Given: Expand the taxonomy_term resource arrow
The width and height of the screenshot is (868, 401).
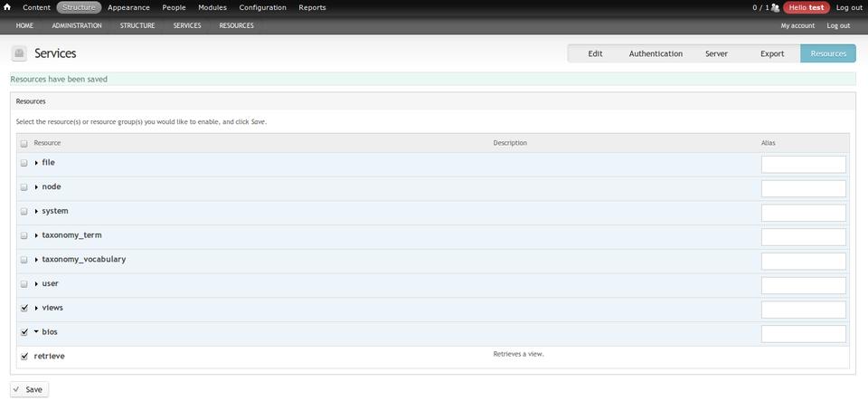Looking at the screenshot, I should click(36, 235).
